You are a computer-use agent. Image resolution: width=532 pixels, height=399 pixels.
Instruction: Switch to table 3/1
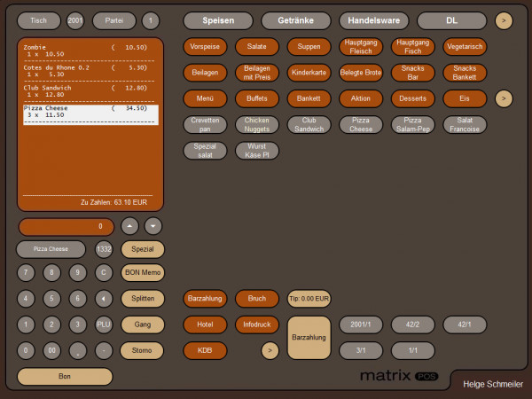(361, 350)
